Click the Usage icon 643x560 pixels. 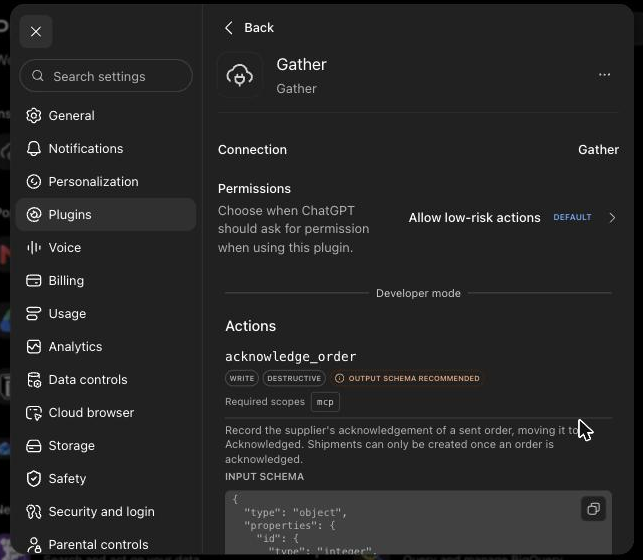[34, 314]
